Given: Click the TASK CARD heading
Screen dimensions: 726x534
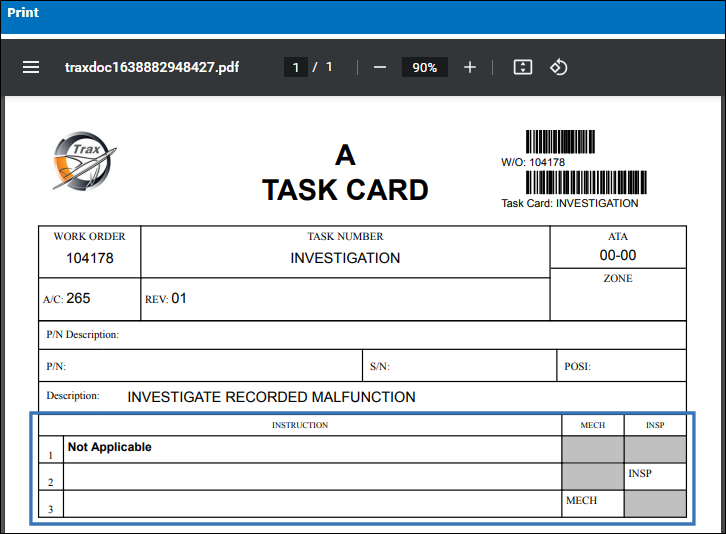Looking at the screenshot, I should coord(345,190).
